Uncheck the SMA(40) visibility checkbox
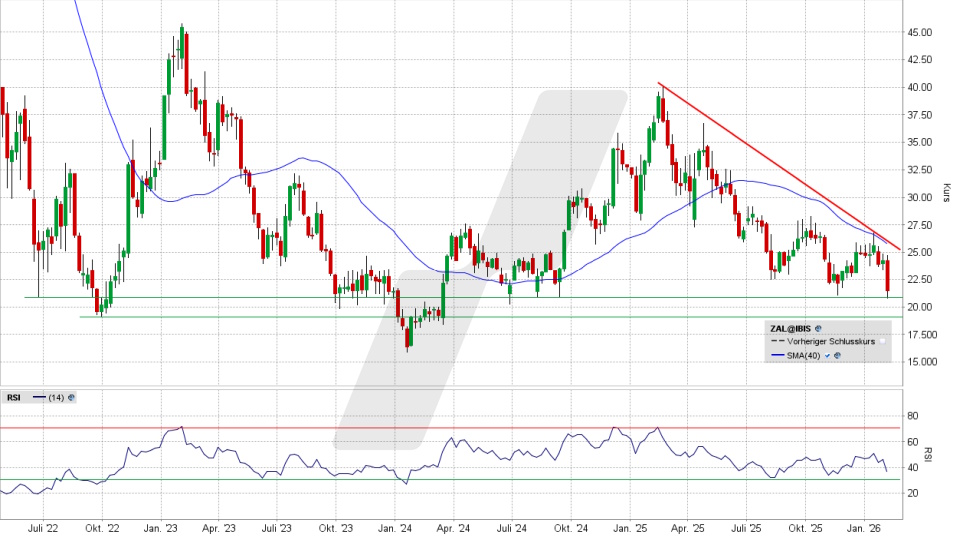Viewport: 960px width, 540px height. [827, 355]
